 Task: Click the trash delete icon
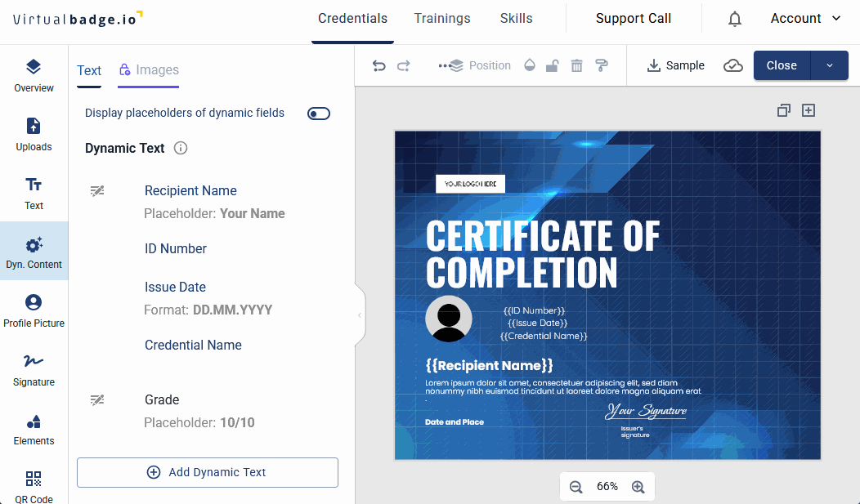[577, 66]
